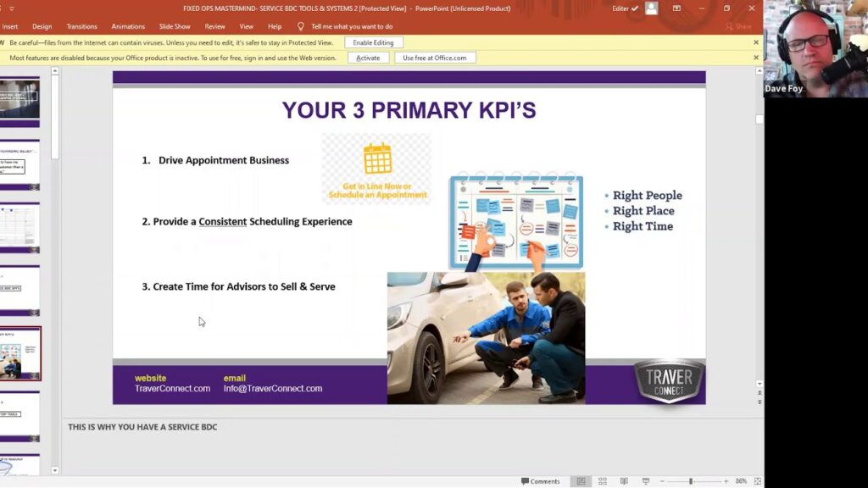Dismiss the Protected View warning bar

(x=756, y=42)
